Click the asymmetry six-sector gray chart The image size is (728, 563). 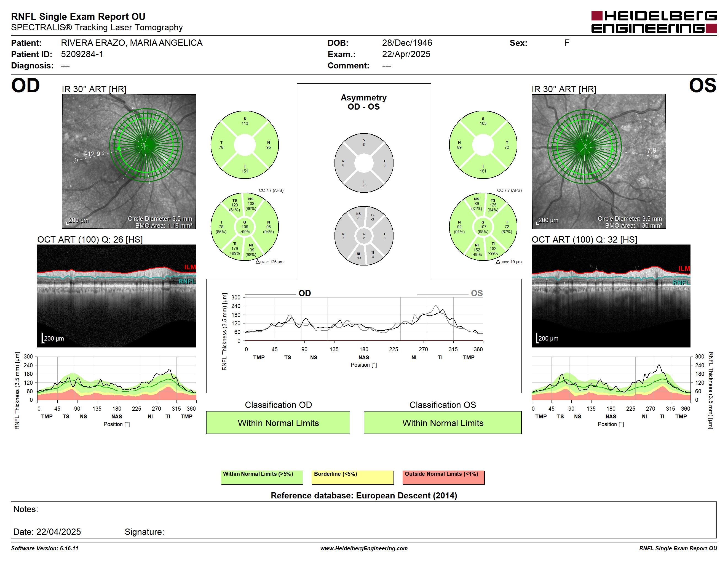click(364, 236)
